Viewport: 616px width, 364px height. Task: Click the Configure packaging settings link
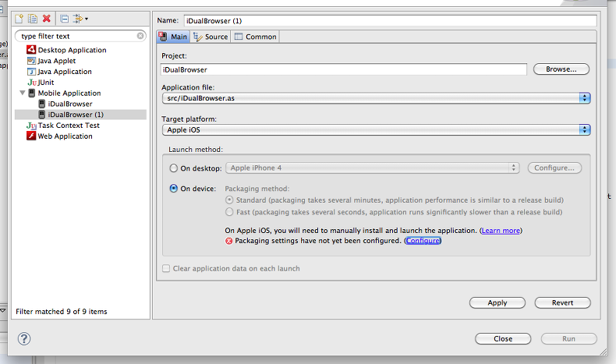click(423, 241)
